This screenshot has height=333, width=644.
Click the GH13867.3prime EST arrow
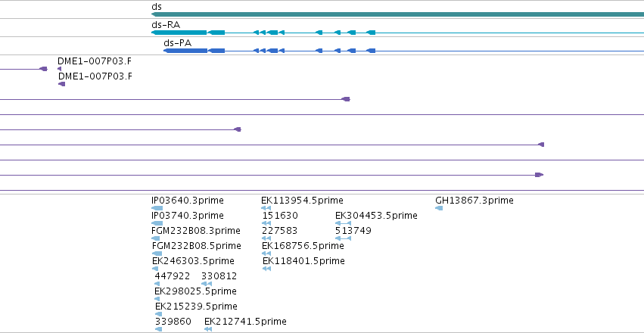coord(439,208)
